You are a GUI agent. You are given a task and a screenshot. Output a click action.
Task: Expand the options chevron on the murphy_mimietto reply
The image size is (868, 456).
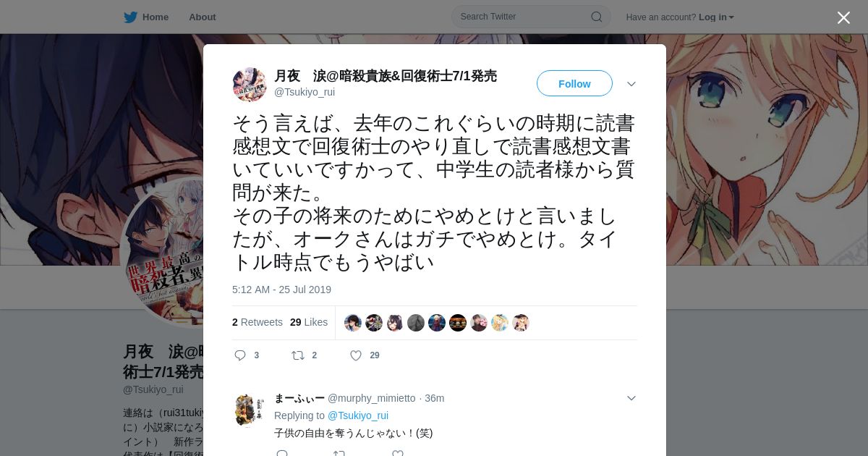pyautogui.click(x=631, y=398)
